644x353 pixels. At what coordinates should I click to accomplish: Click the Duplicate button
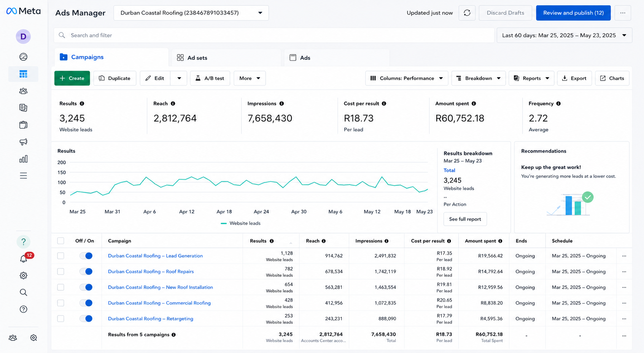click(x=115, y=78)
